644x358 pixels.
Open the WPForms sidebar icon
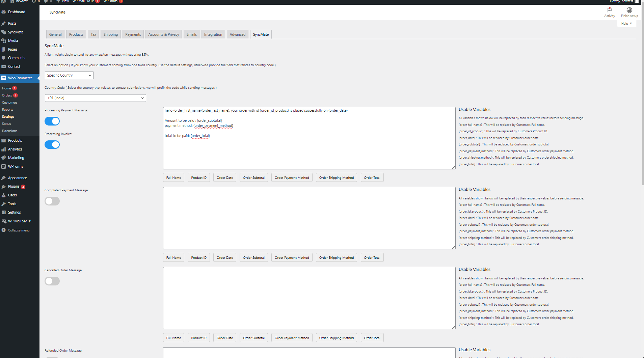(x=4, y=166)
